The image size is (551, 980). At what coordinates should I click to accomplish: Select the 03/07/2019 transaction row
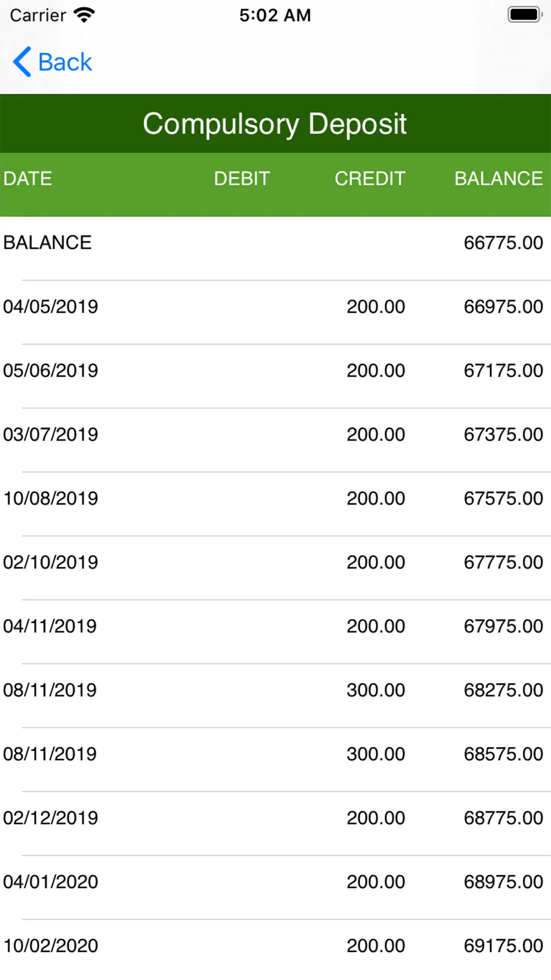(x=275, y=435)
